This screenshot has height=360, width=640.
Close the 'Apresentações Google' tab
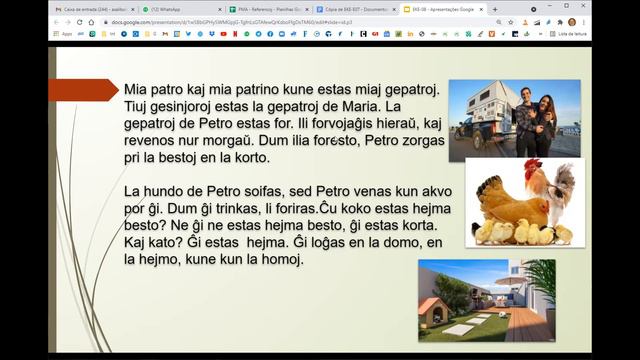point(481,9)
